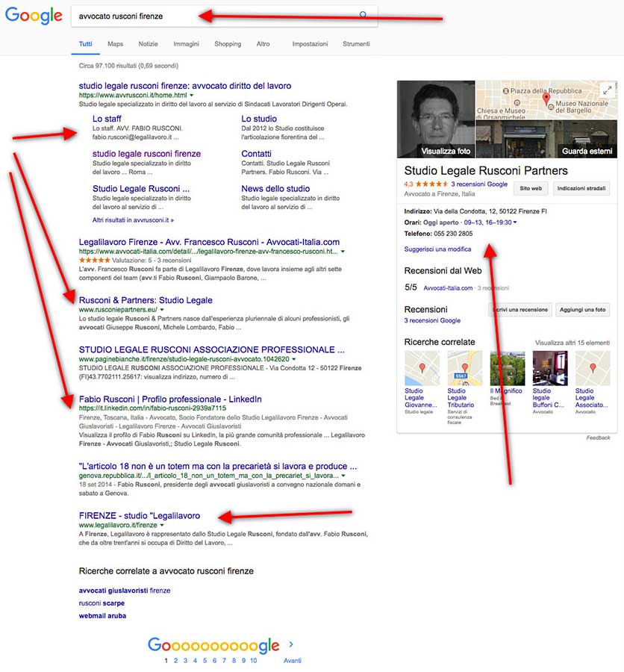Viewport: 624px width, 672px height.
Task: Open the Lo studio sitelink
Action: point(259,119)
